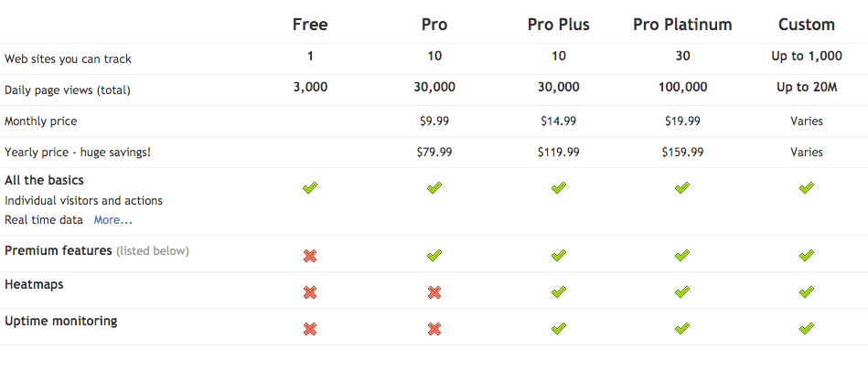
Task: Click the green check for Pro Premium features
Action: [434, 256]
